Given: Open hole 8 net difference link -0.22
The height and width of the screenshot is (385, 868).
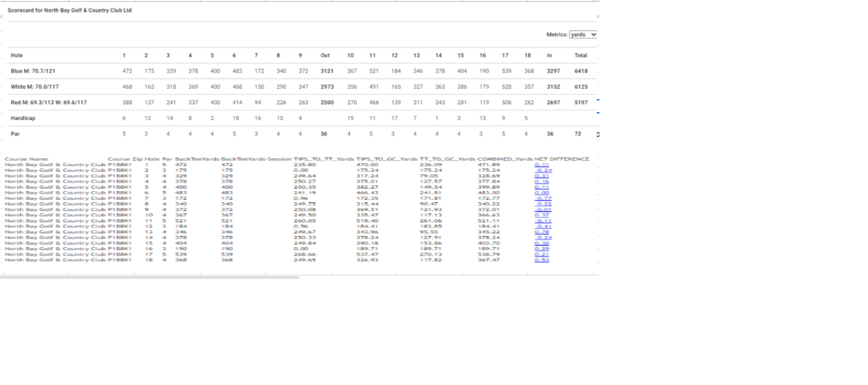Looking at the screenshot, I should click(x=542, y=204).
